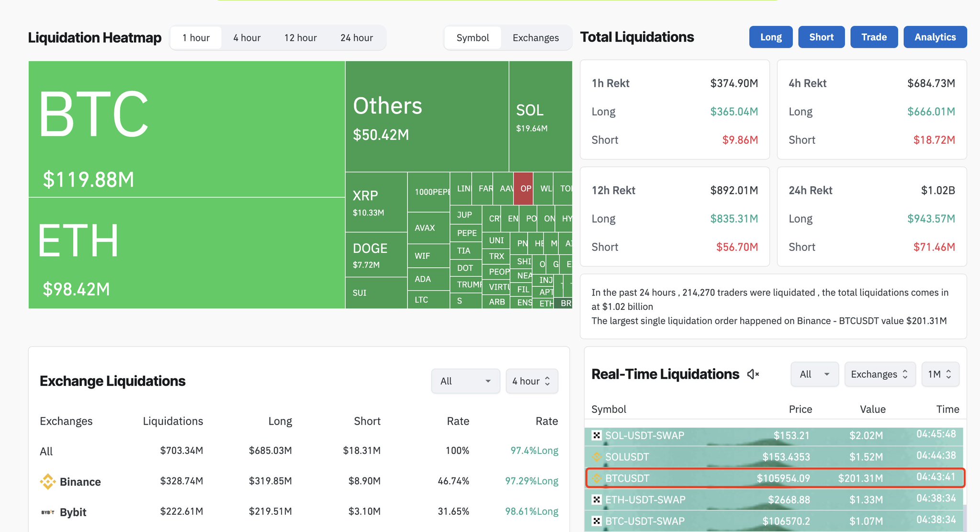Click the Binance logo icon in Exchange Liquidations
This screenshot has height=532, width=980.
pos(47,481)
